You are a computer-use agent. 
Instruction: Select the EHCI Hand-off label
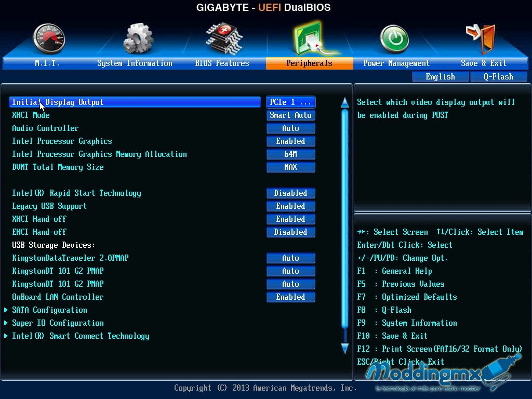click(39, 232)
